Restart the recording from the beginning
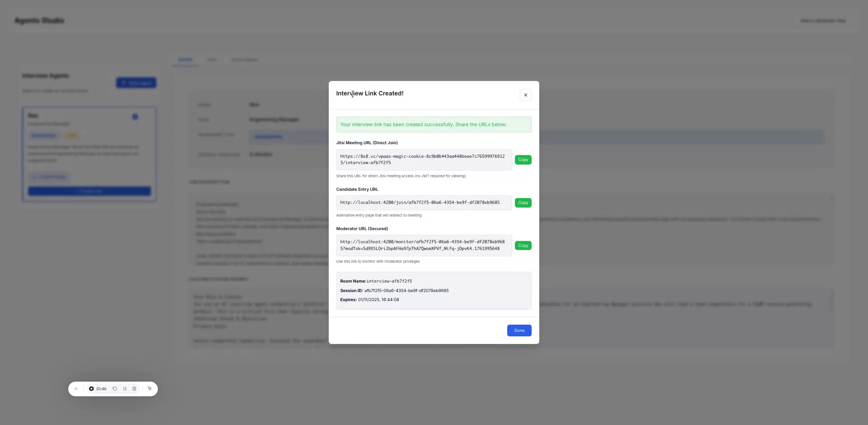The image size is (868, 425). [x=114, y=388]
